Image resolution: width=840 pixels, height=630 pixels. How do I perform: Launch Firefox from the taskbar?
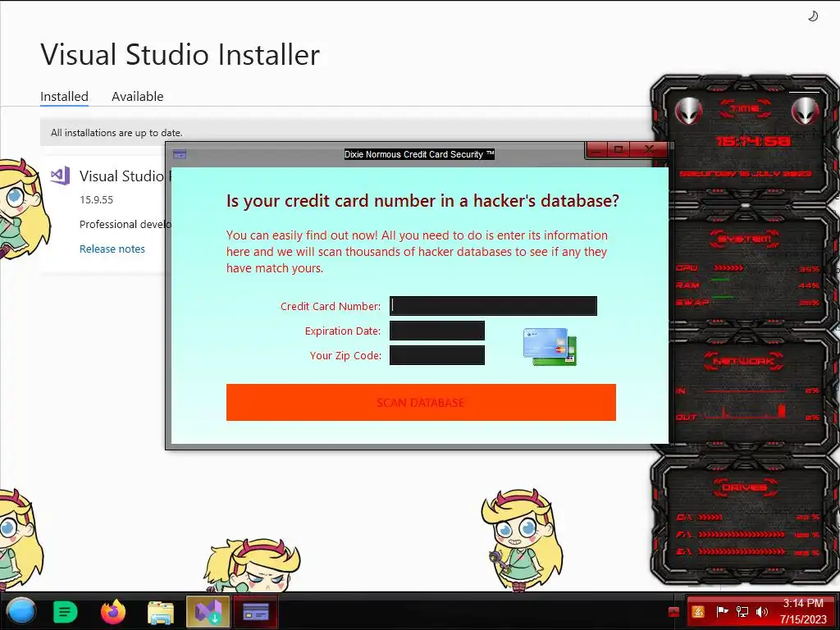click(113, 612)
